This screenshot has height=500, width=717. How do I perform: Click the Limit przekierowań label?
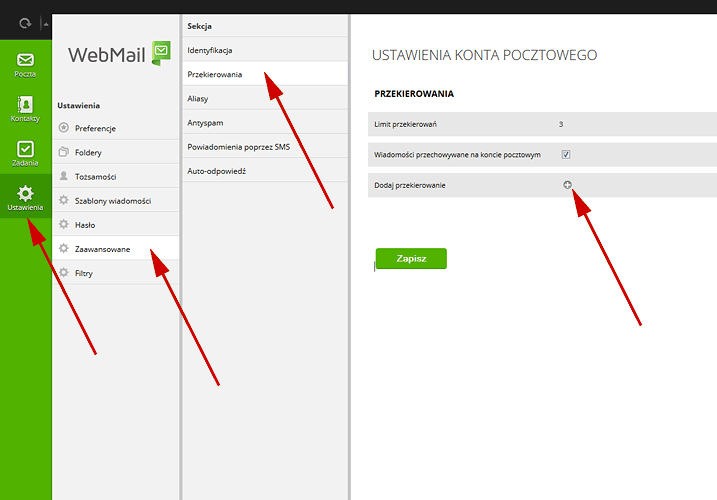click(x=405, y=124)
